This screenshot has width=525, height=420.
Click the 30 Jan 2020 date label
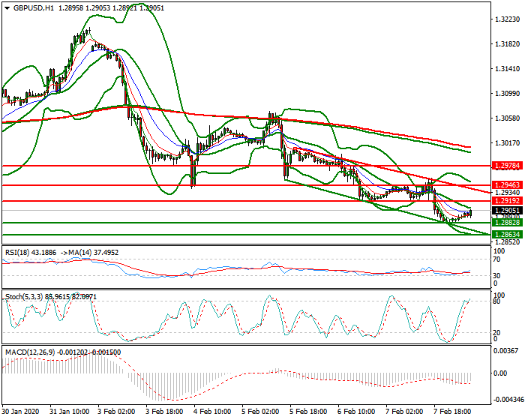(x=22, y=413)
